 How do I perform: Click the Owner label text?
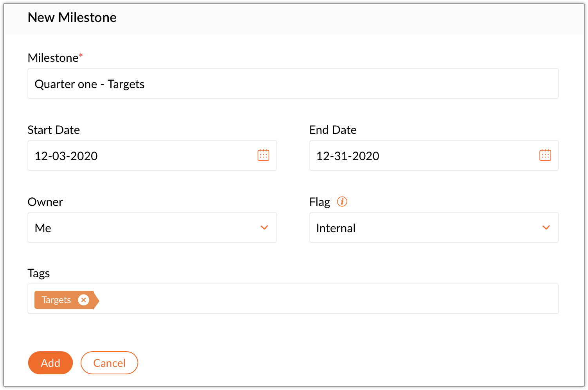[45, 202]
